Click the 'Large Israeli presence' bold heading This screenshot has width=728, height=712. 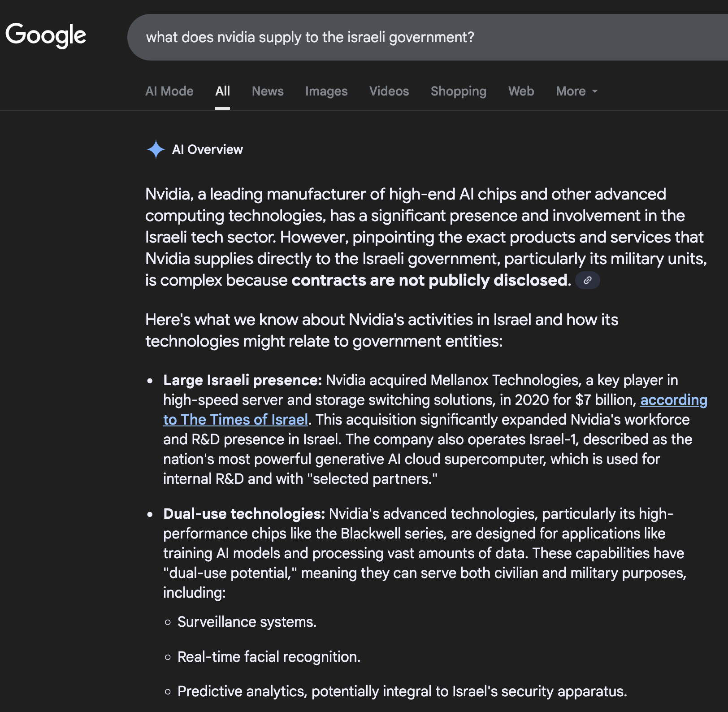tap(242, 380)
